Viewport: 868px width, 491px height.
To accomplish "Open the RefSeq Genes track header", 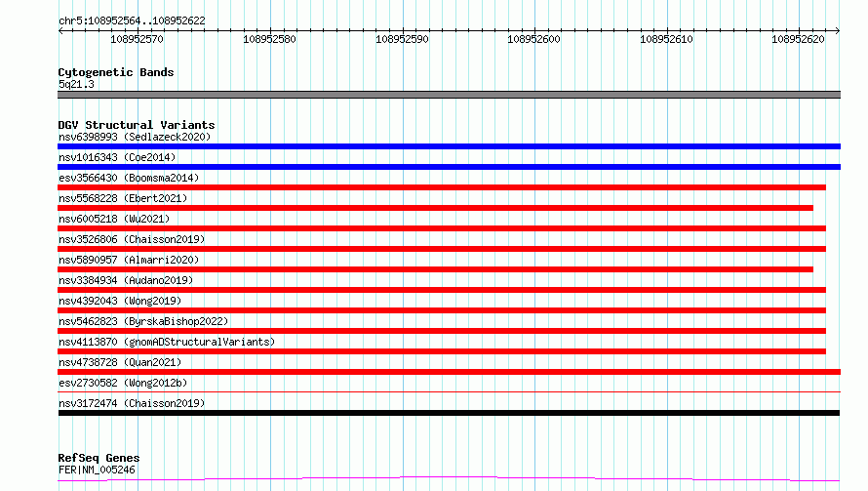I will tap(99, 458).
